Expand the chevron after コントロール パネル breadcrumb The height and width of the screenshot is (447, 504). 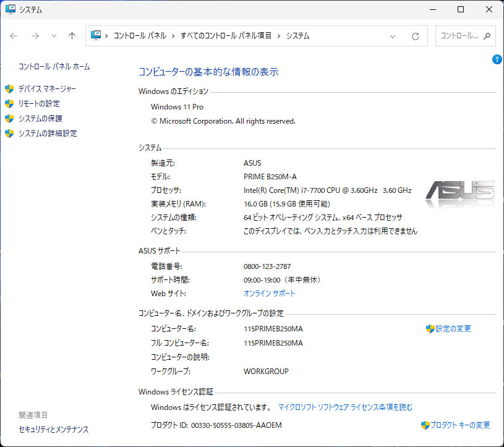[x=173, y=36]
